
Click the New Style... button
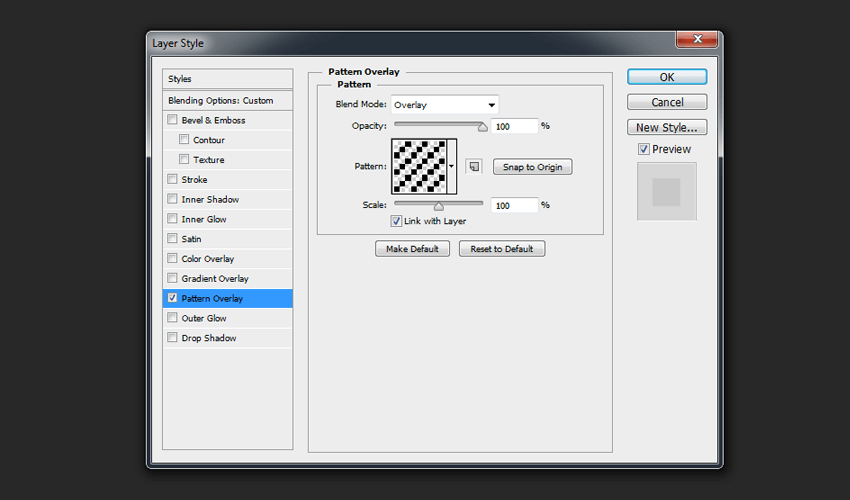667,127
